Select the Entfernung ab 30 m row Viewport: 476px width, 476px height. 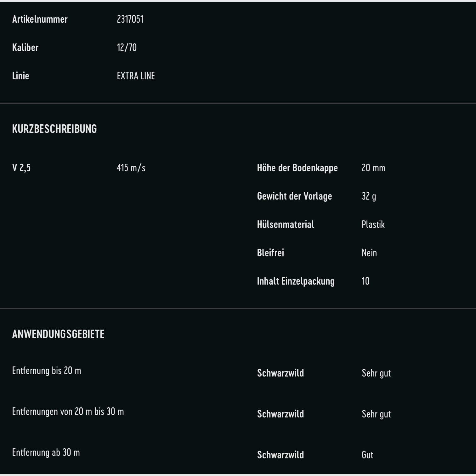pyautogui.click(x=46, y=452)
